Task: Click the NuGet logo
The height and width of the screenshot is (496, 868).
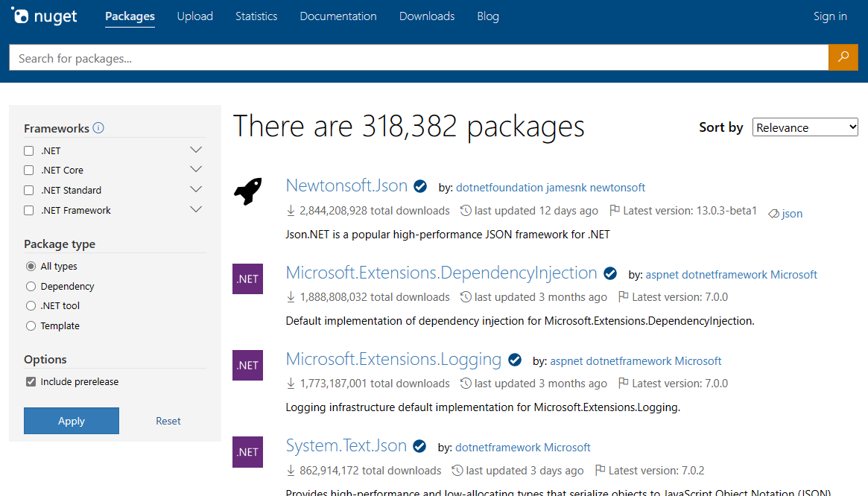Action: point(44,16)
